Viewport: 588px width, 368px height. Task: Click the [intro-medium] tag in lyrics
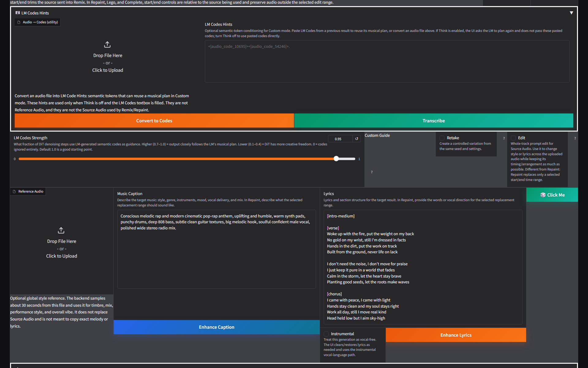341,216
